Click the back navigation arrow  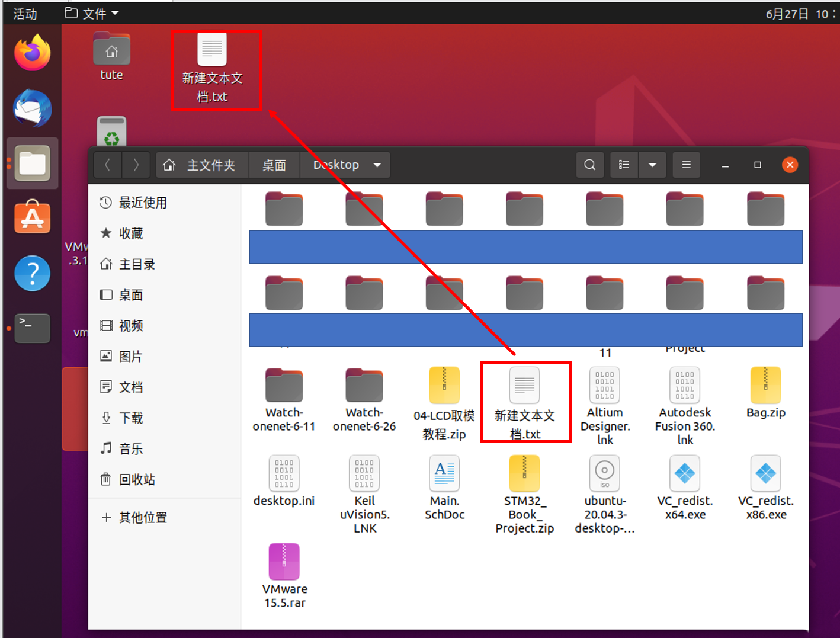(x=107, y=165)
